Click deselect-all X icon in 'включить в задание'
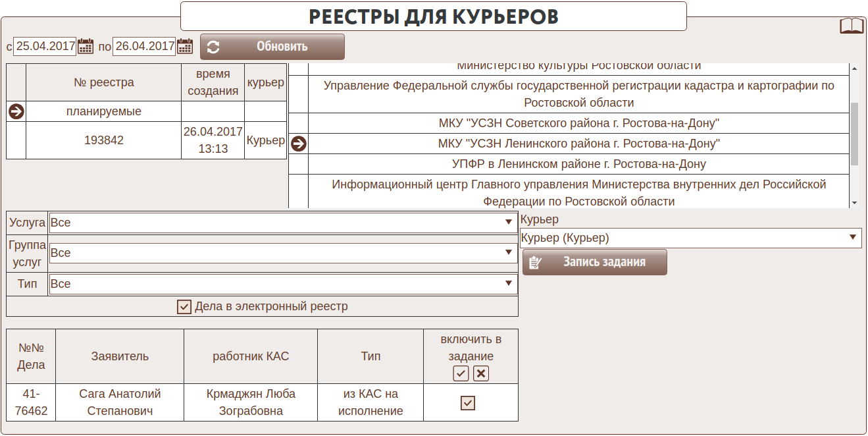The image size is (868, 436). point(481,373)
